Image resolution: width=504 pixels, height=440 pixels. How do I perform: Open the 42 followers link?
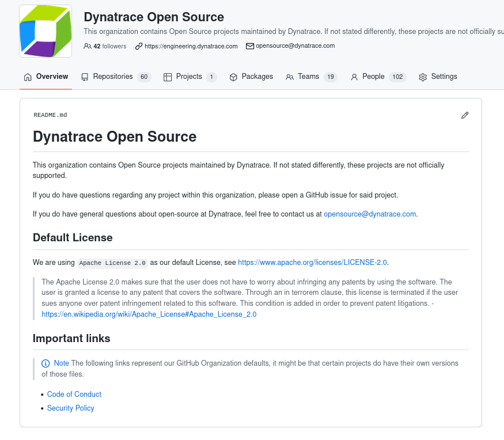pos(109,46)
